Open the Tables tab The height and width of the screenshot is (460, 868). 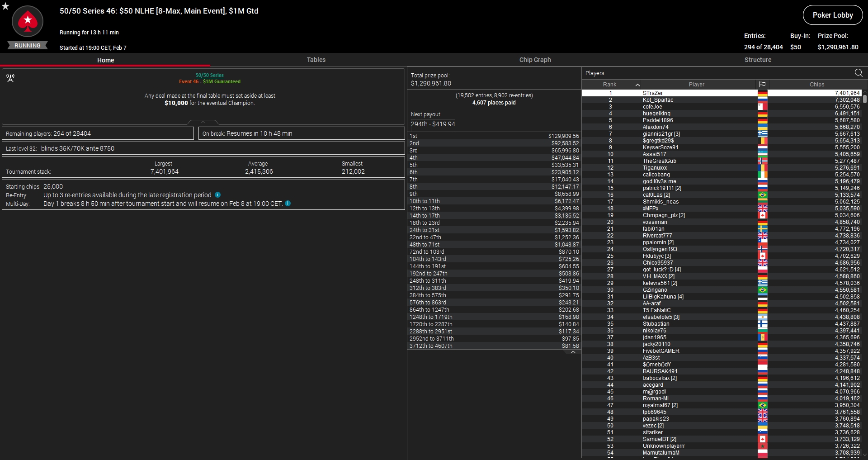(316, 60)
